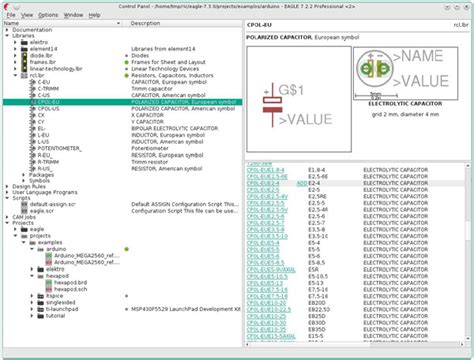Expand the Design Rules tree node
Viewport: 474px width, 360px height.
[7, 187]
